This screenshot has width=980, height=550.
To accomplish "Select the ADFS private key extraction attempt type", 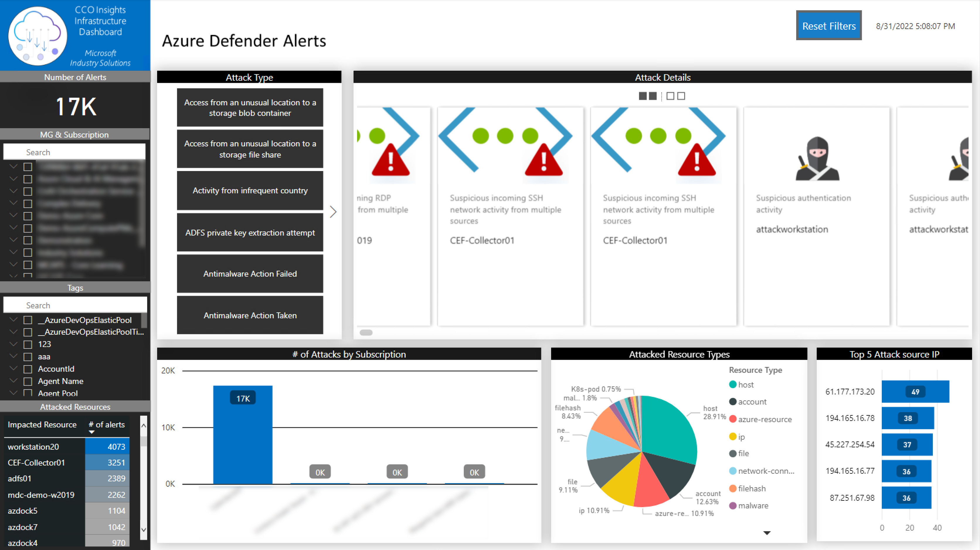I will [x=250, y=232].
